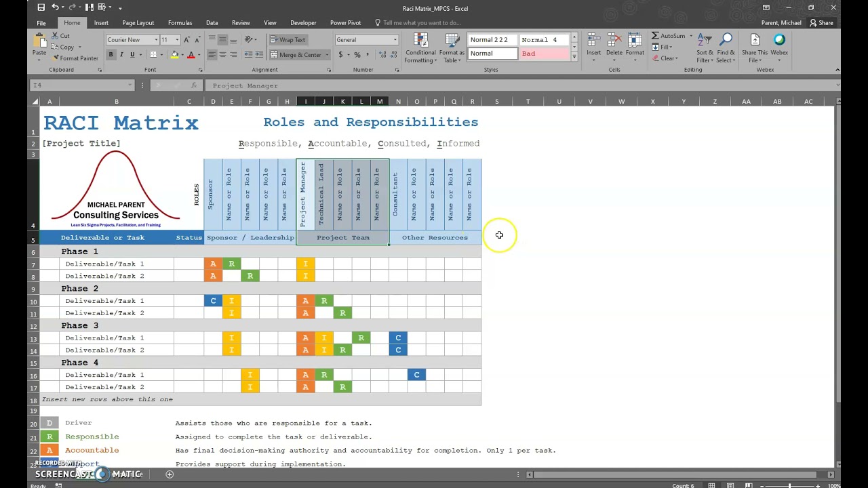The height and width of the screenshot is (488, 868).
Task: Open the font size dropdown
Action: click(177, 40)
